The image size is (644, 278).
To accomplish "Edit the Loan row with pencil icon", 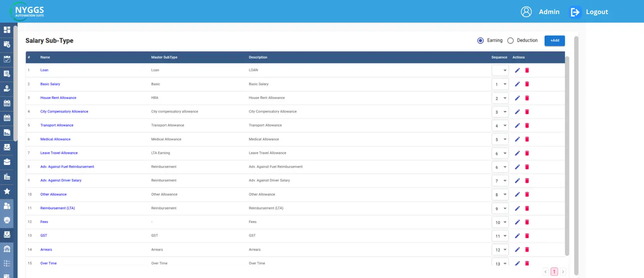I will [517, 70].
